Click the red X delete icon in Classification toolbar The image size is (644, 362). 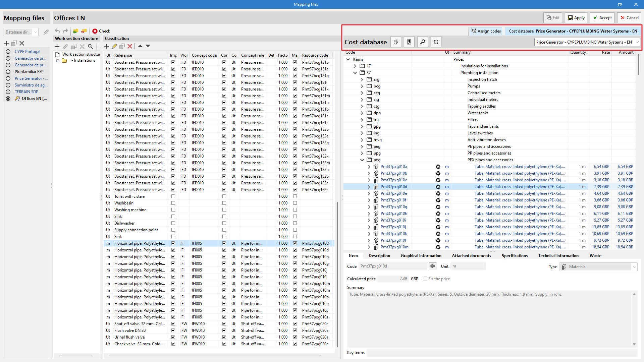pyautogui.click(x=130, y=46)
